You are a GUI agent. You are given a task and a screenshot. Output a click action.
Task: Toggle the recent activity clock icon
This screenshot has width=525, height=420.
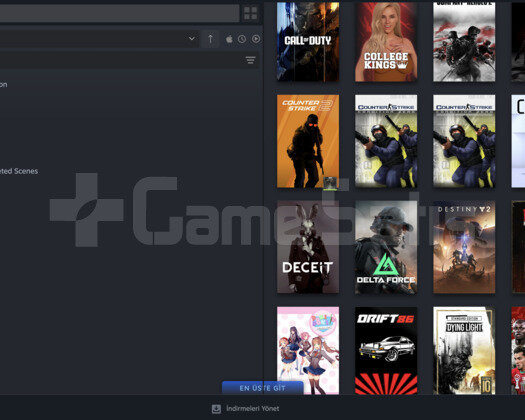242,39
